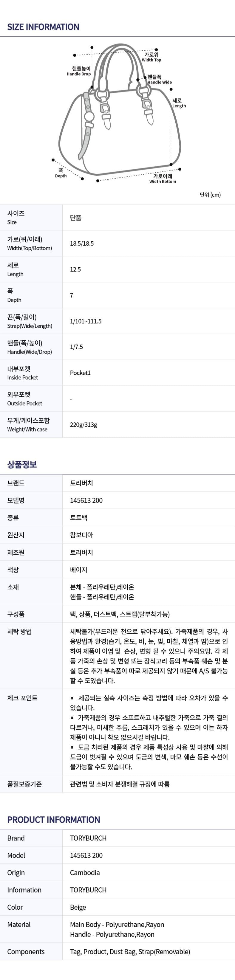Click the 토트백 product type value
This screenshot has height=980, width=235.
[x=79, y=517]
